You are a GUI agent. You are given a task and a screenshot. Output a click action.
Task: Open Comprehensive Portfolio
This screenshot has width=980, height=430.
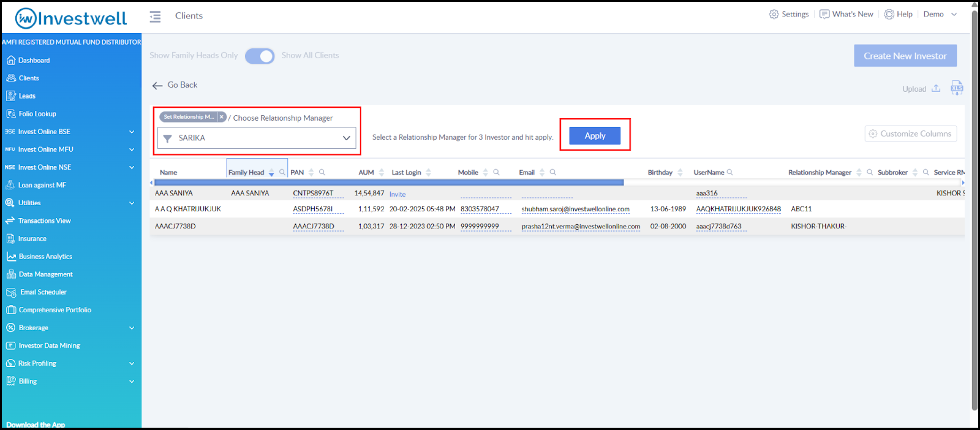(x=49, y=310)
